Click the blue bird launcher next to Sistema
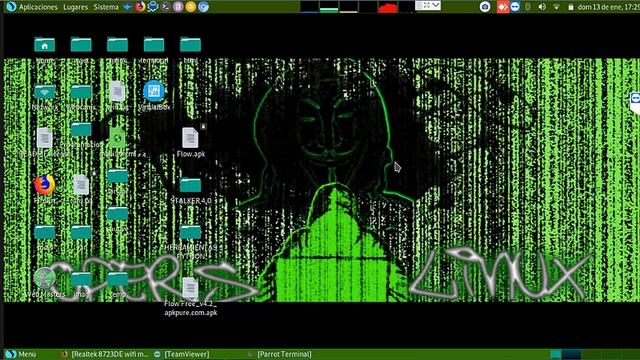 pyautogui.click(x=127, y=7)
